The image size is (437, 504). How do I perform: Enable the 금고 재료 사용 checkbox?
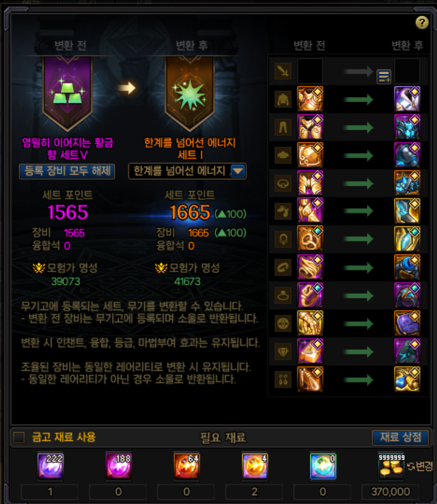pos(19,437)
